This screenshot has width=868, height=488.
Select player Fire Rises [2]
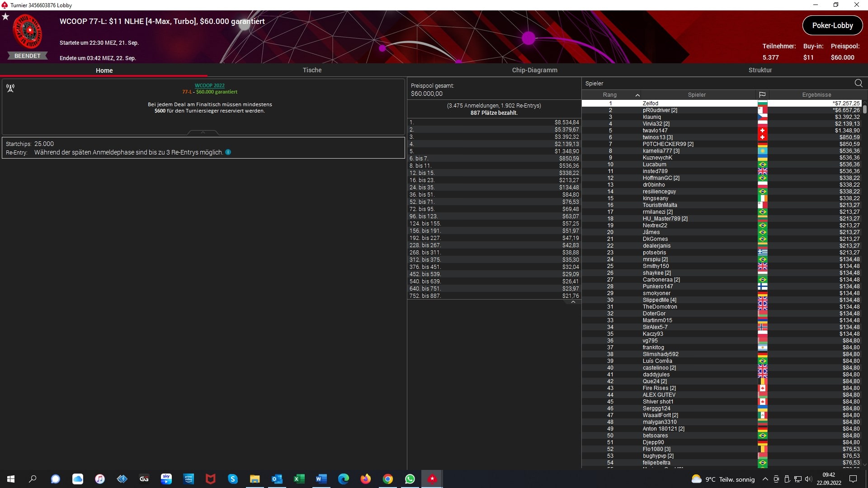pos(722,388)
